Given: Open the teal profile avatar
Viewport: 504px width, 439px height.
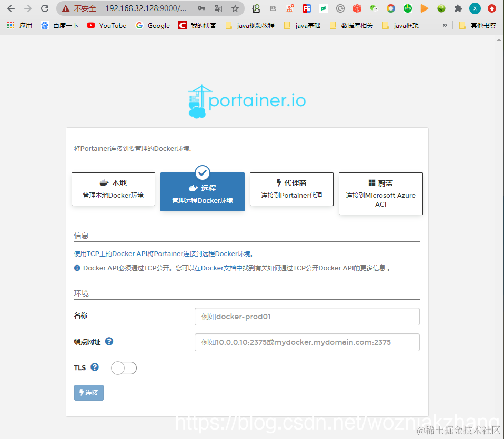Looking at the screenshot, I should tap(475, 8).
